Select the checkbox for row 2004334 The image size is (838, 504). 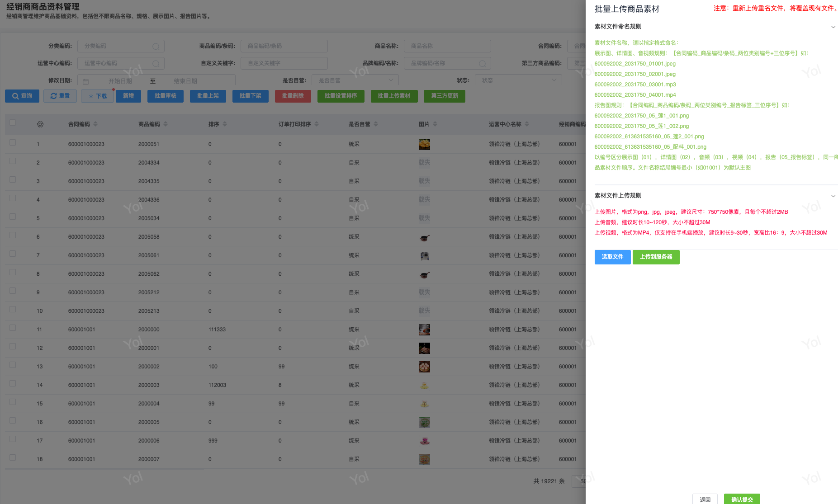pyautogui.click(x=13, y=161)
